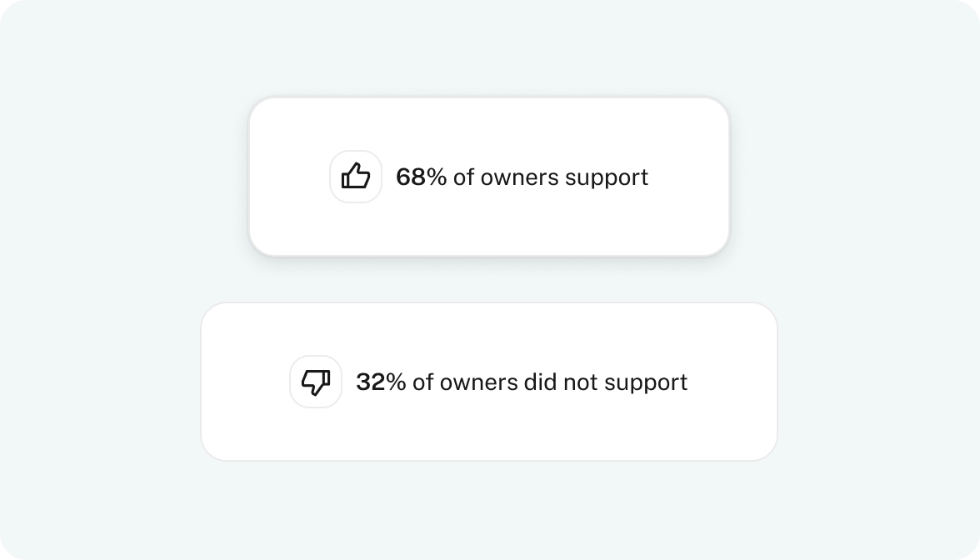The height and width of the screenshot is (560, 980).
Task: Click empty space left of thumbs down icon
Action: click(245, 382)
